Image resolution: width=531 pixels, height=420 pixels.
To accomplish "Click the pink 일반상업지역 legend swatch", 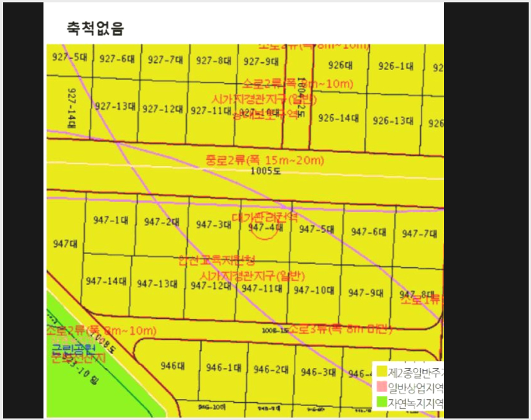I will click(382, 387).
